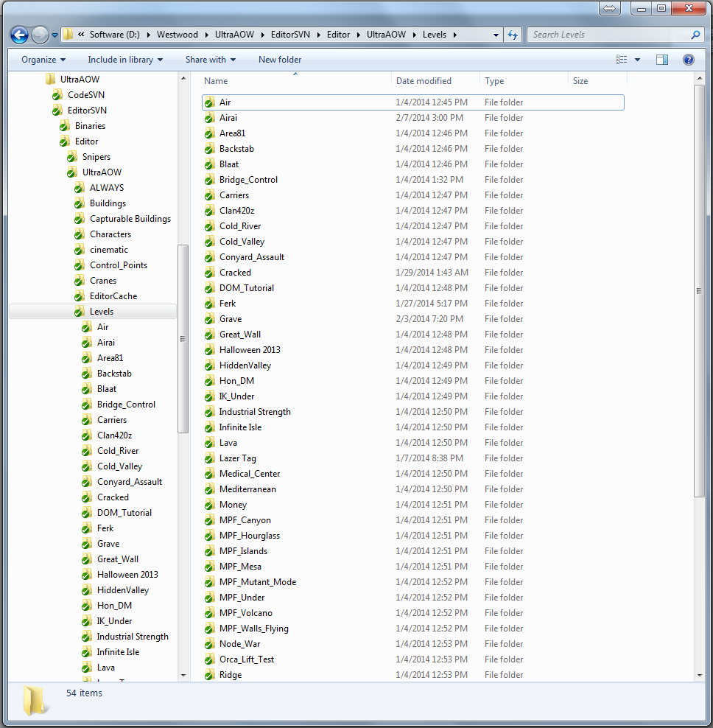The image size is (713, 728).
Task: Click the search magnifier icon
Action: tap(695, 35)
